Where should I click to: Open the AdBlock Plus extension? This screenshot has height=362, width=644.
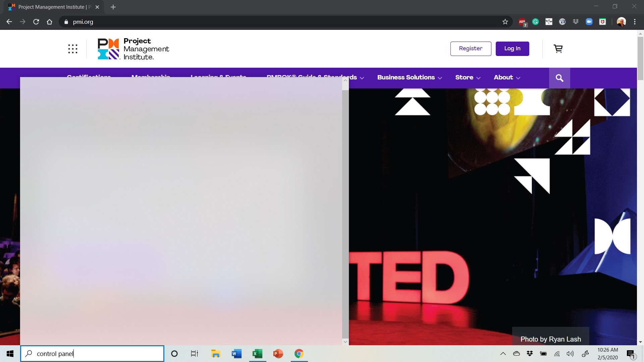click(x=522, y=22)
